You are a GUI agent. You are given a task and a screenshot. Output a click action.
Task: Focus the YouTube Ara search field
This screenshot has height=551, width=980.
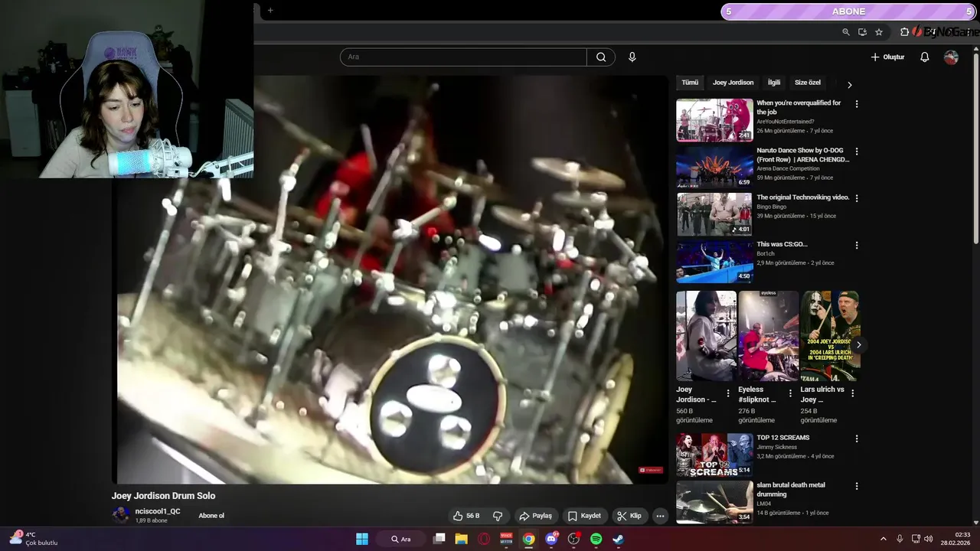463,57
